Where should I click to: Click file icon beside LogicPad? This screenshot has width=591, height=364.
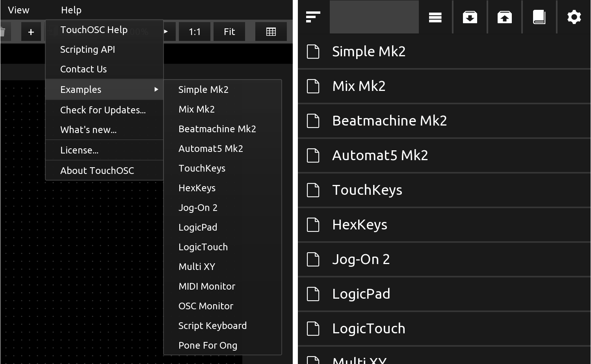(x=313, y=294)
